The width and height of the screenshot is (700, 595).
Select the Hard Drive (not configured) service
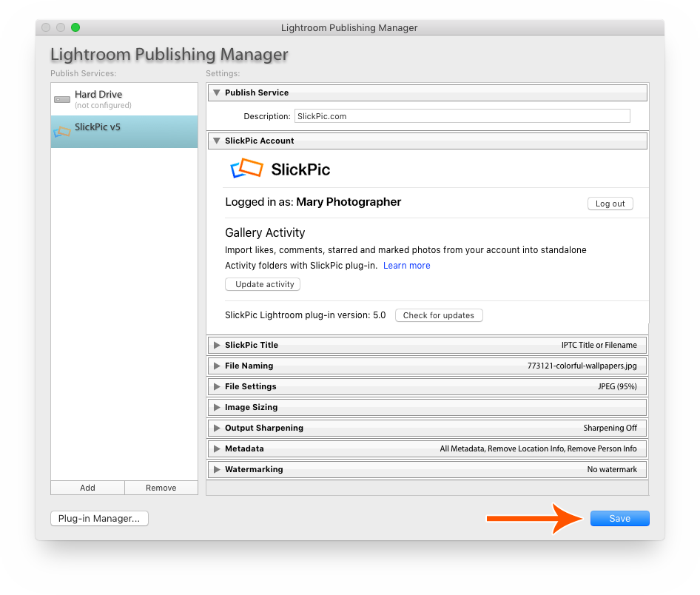pos(111,98)
